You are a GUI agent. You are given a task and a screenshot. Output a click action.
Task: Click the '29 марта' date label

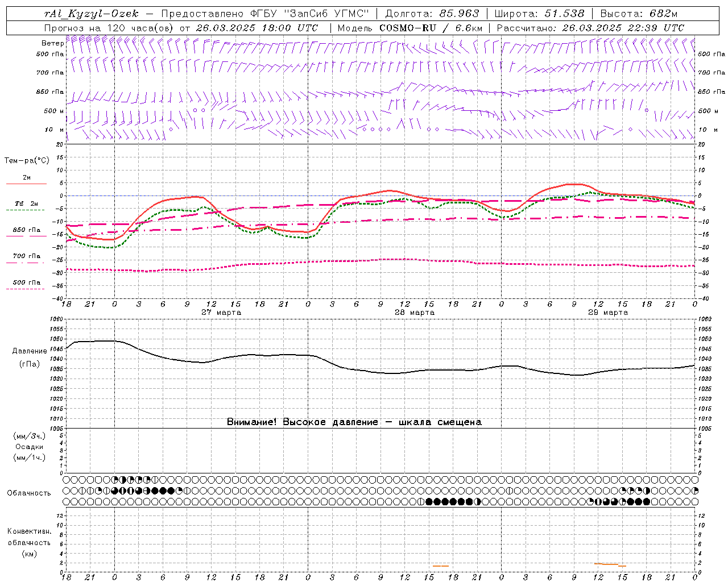[608, 313]
